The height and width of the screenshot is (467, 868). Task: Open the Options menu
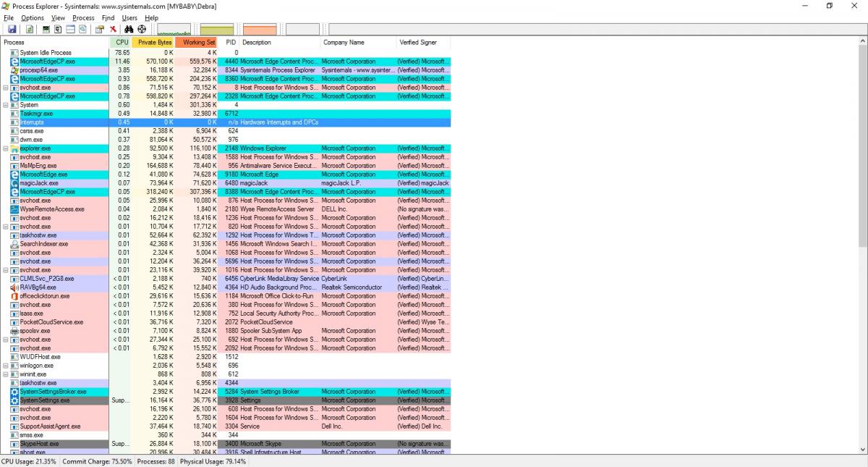(x=32, y=17)
